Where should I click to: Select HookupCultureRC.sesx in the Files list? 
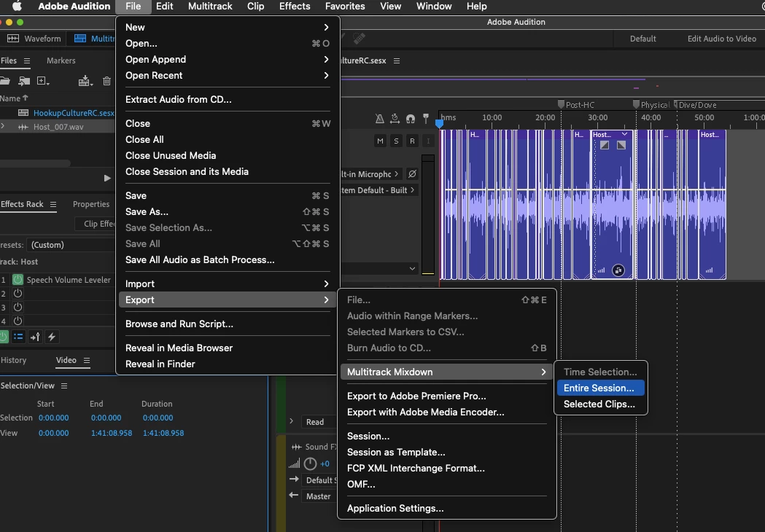[74, 113]
